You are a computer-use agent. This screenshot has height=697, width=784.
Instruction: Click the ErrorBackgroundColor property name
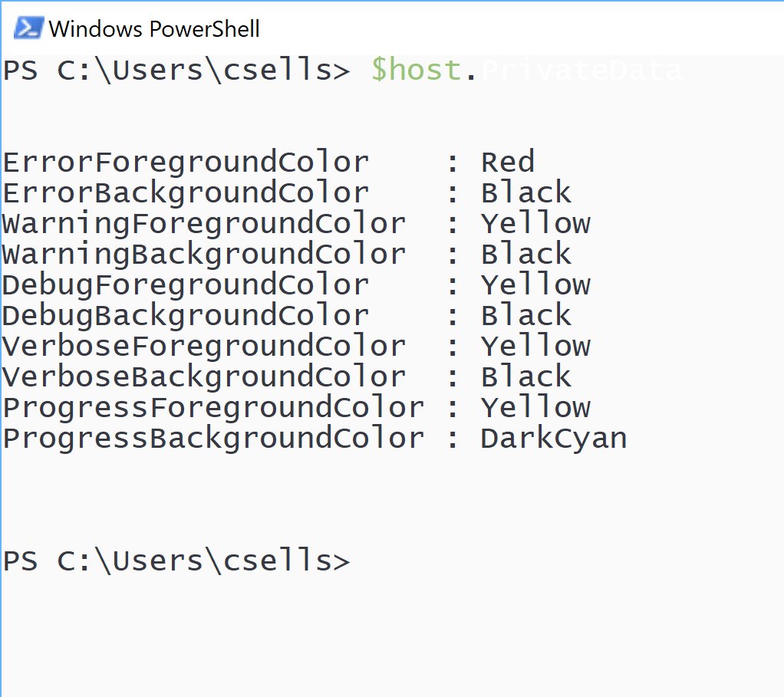(186, 194)
